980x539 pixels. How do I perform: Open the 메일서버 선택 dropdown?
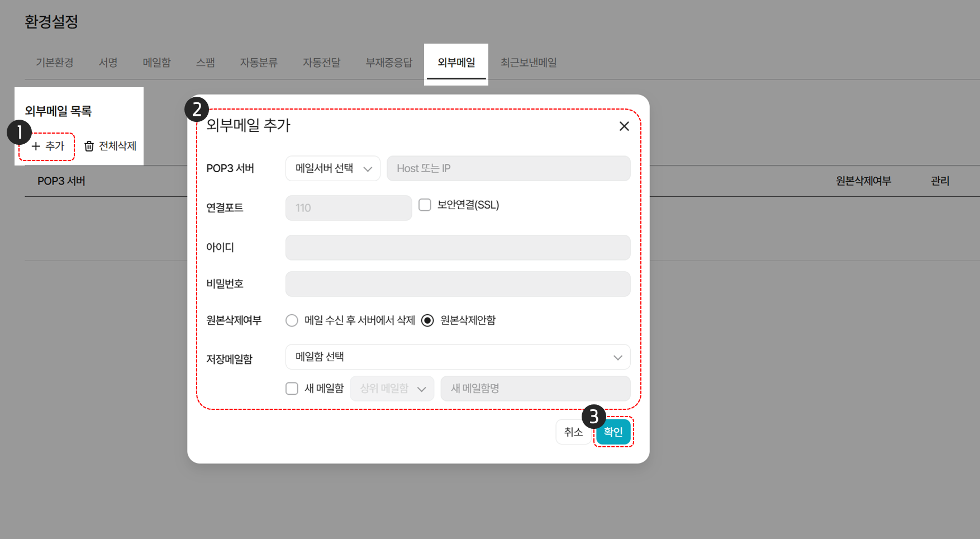pyautogui.click(x=333, y=168)
